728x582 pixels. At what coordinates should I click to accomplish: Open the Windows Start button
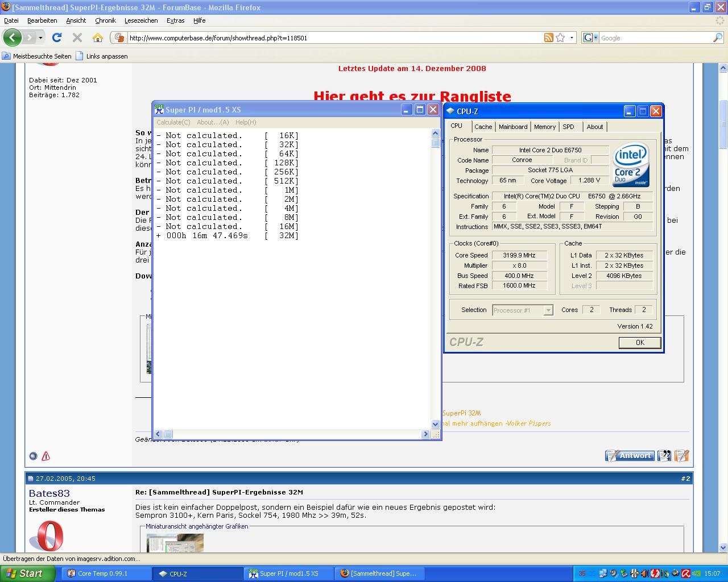27,573
